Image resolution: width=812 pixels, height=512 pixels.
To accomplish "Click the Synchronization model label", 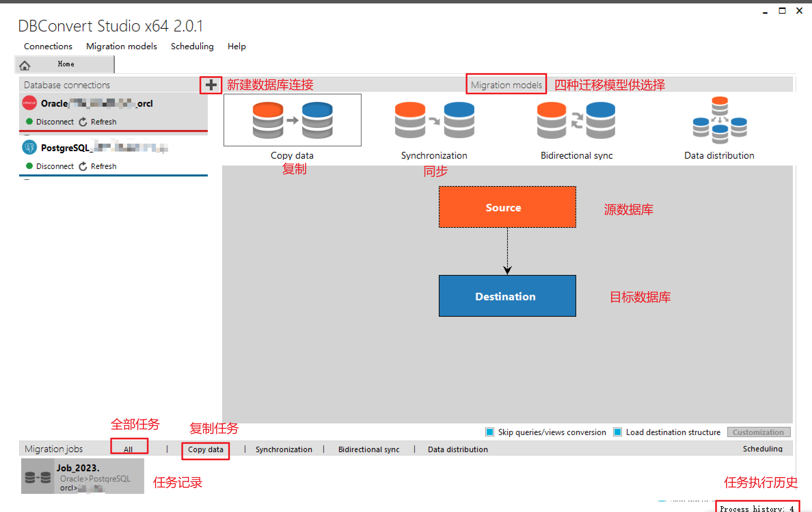I will 434,156.
